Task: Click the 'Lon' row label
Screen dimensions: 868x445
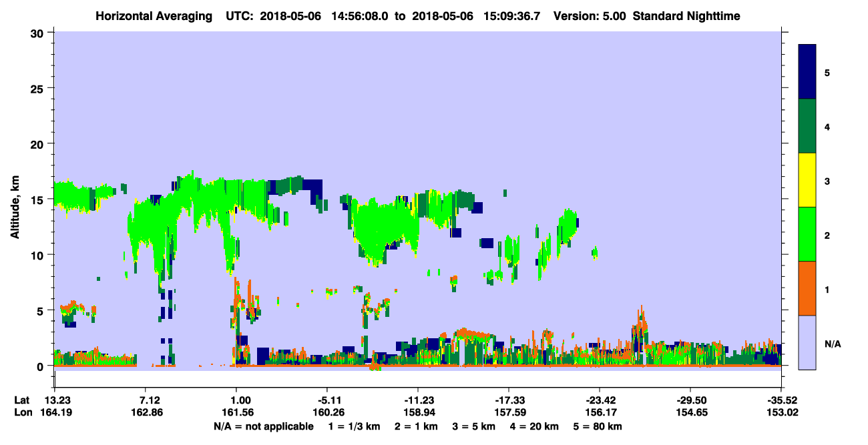Action: (x=22, y=412)
